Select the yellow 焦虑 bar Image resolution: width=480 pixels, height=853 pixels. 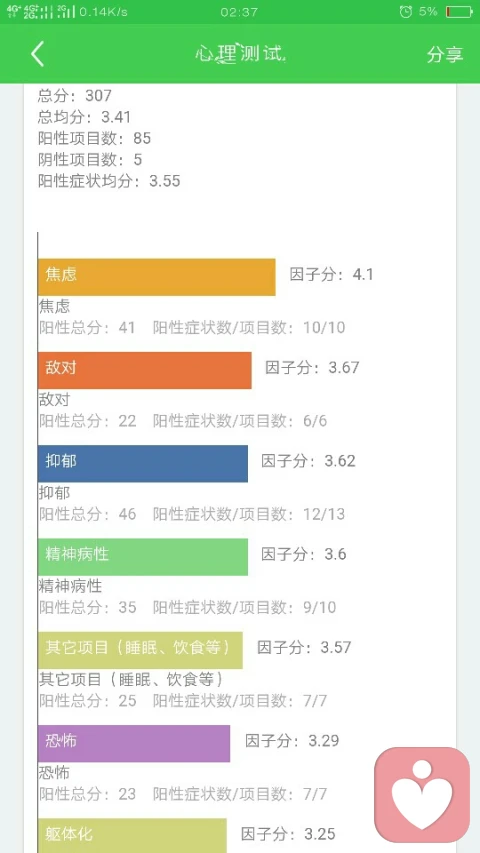tap(157, 277)
